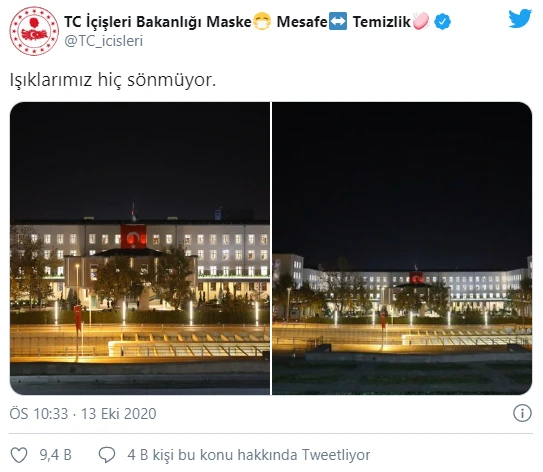Open the tweet info icon

coord(522,413)
